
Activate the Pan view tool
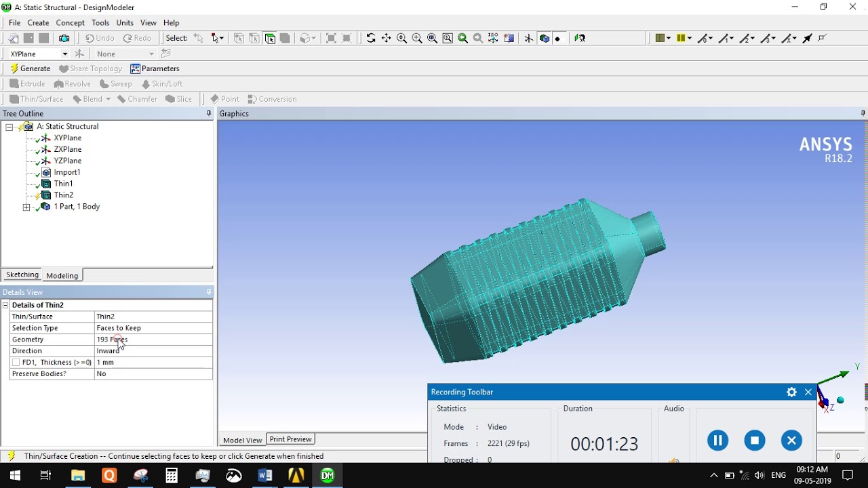(x=386, y=38)
